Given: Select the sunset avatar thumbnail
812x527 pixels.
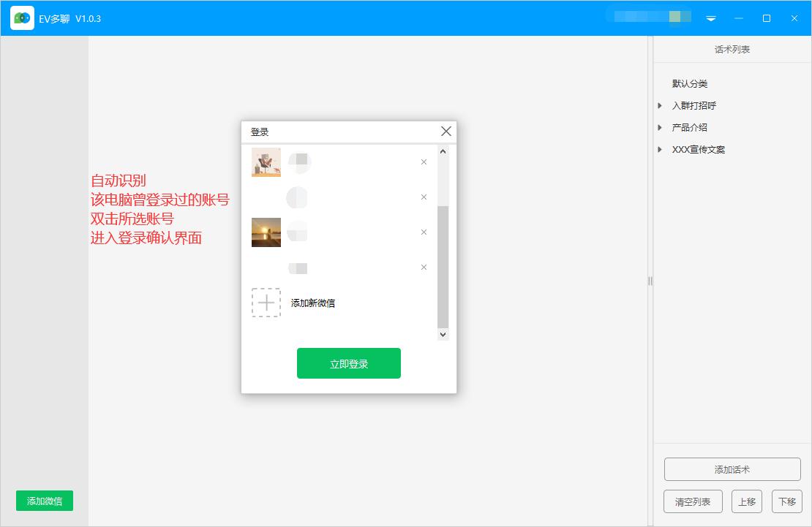Looking at the screenshot, I should [266, 232].
